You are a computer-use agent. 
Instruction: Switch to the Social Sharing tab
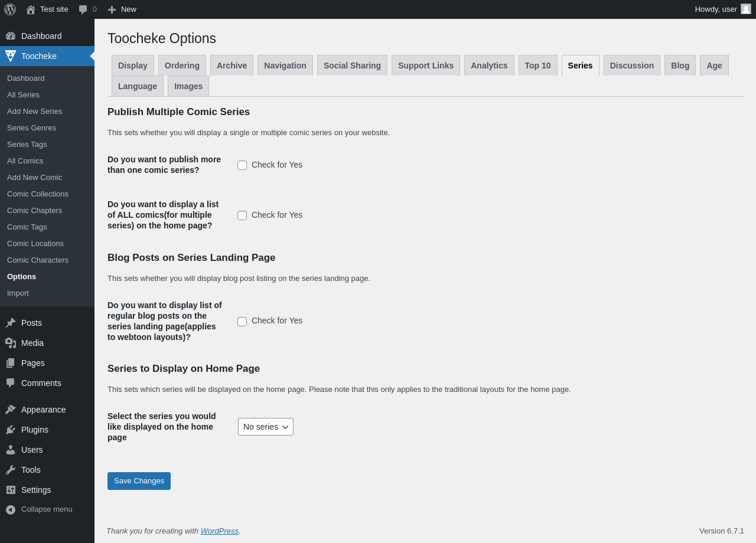(x=352, y=66)
